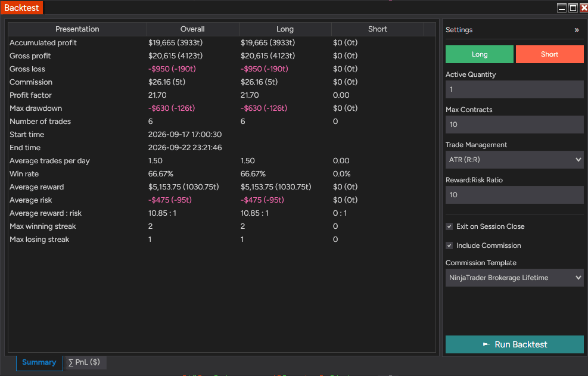Click Overall gross loss -$950 (-190t)

[172, 69]
